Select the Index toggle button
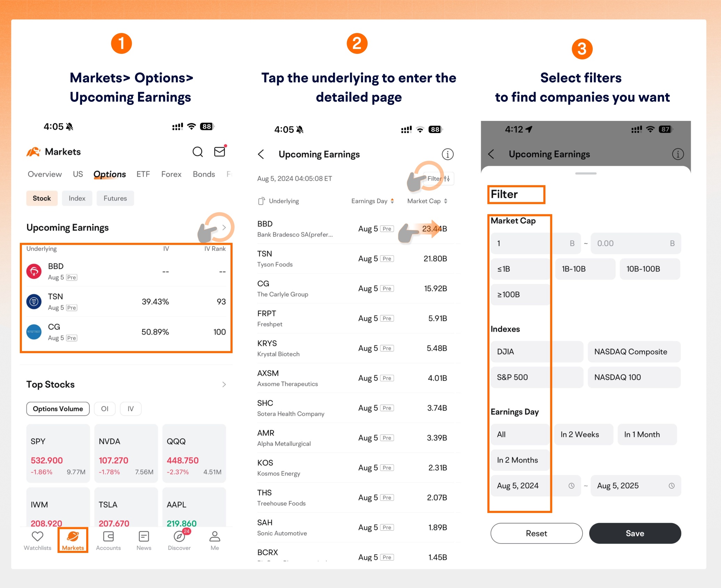The height and width of the screenshot is (588, 721). pyautogui.click(x=76, y=198)
